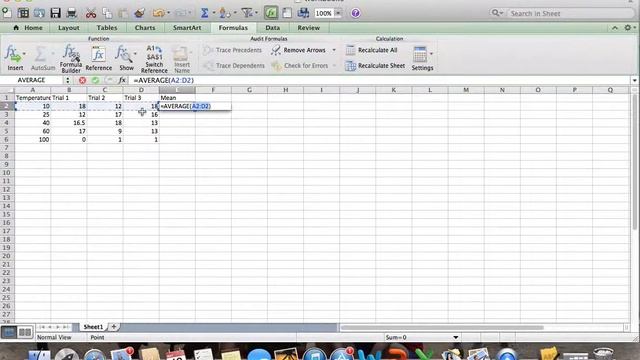The image size is (640, 360).
Task: Toggle the Media Browser button
Action: pyautogui.click(x=303, y=13)
